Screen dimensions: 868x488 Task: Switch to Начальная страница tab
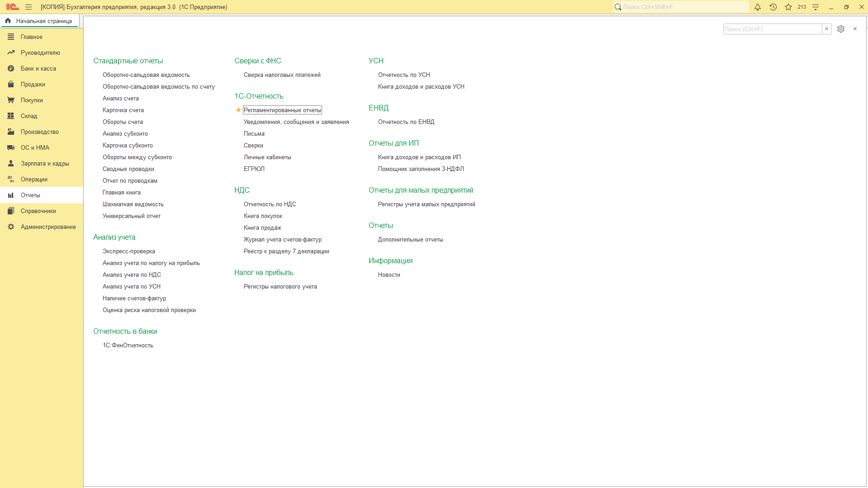(x=40, y=21)
